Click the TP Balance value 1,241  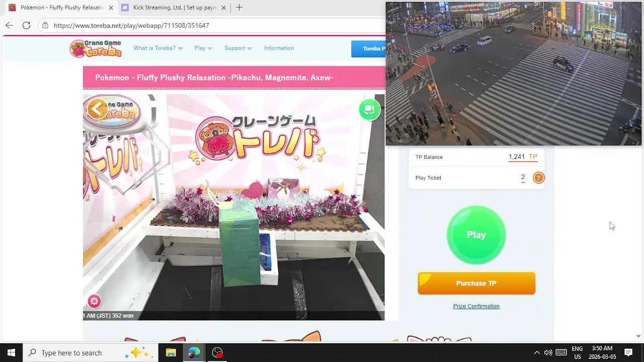coord(516,157)
